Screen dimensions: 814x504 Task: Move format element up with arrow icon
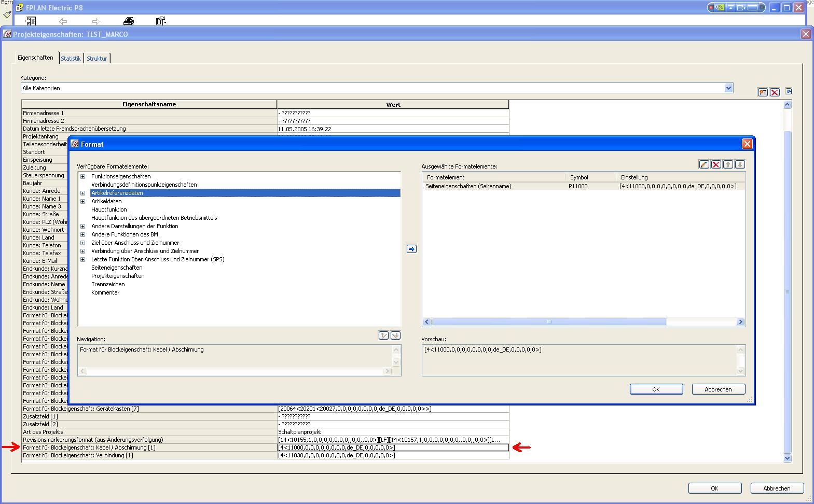click(x=728, y=164)
